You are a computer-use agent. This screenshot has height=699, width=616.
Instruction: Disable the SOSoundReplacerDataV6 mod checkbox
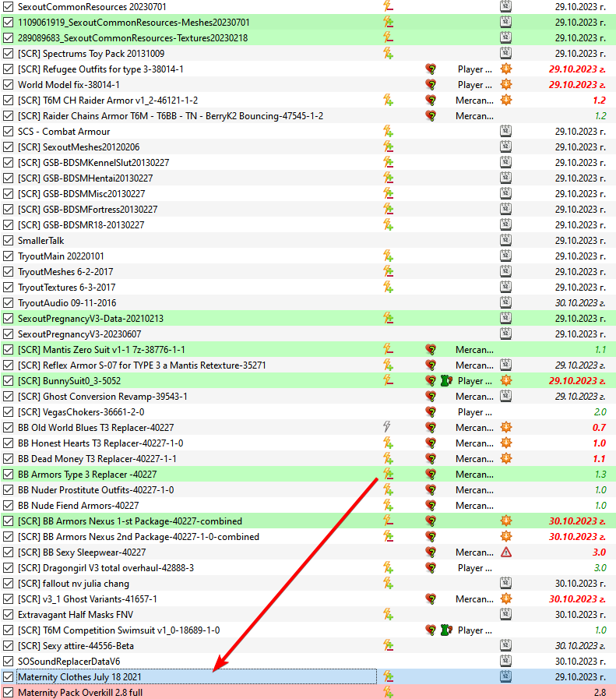coord(8,661)
